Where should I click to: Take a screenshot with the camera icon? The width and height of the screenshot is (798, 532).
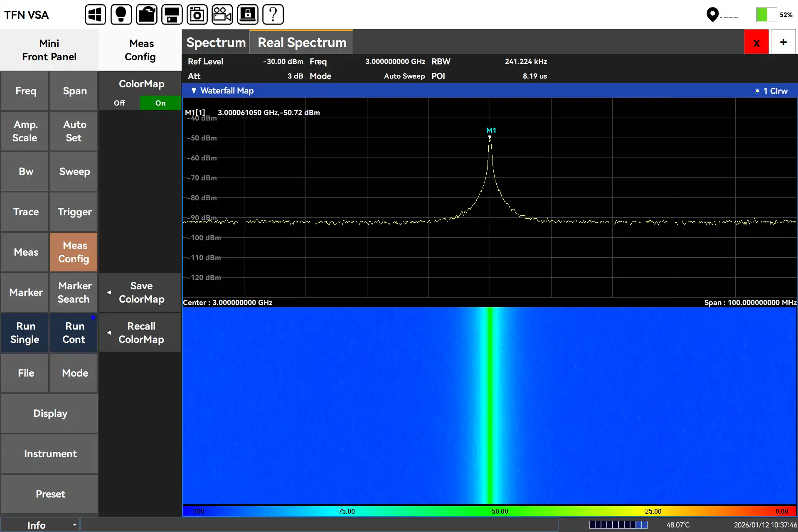tap(197, 15)
